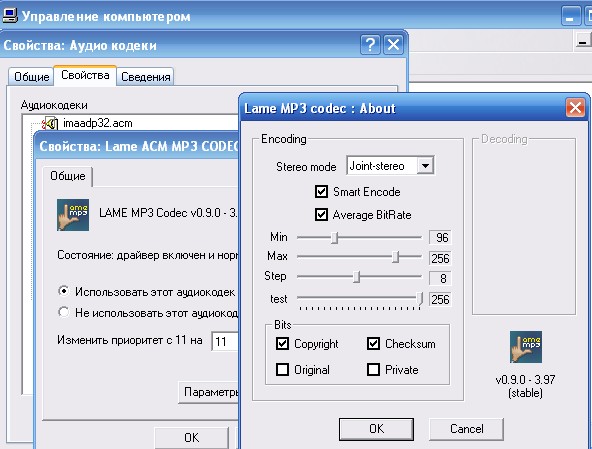Screen dimensions: 592x449
Task: Click the test value box showing 256
Action: click(x=440, y=300)
